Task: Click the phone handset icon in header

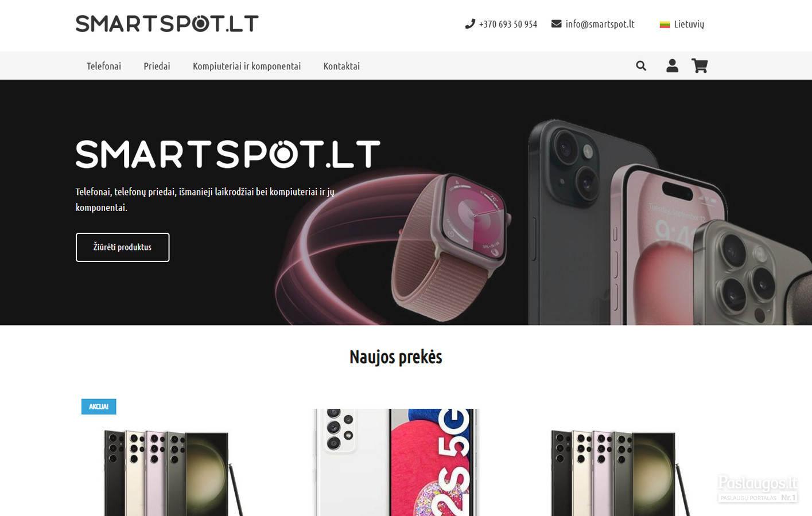Action: 470,24
